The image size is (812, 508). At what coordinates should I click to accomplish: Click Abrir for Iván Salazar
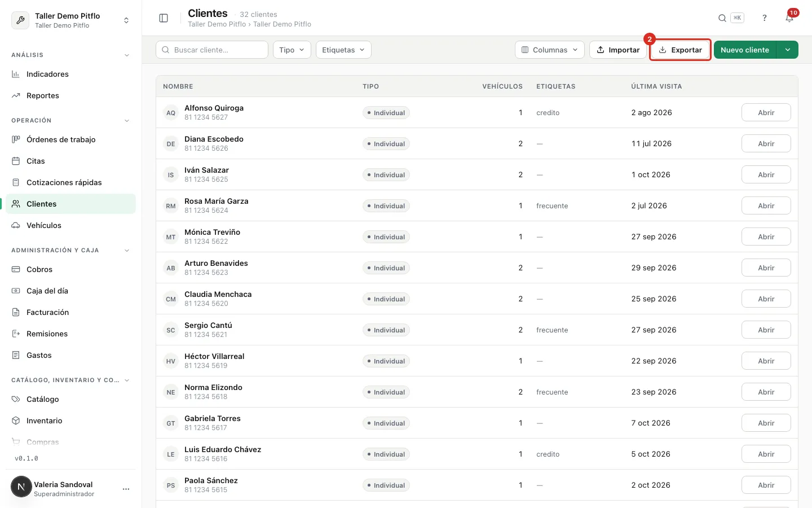click(x=766, y=174)
